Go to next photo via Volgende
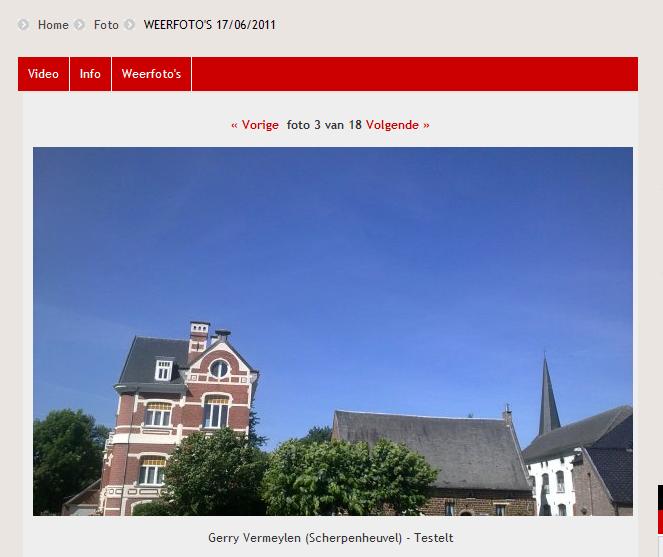The width and height of the screenshot is (663, 557). click(397, 125)
